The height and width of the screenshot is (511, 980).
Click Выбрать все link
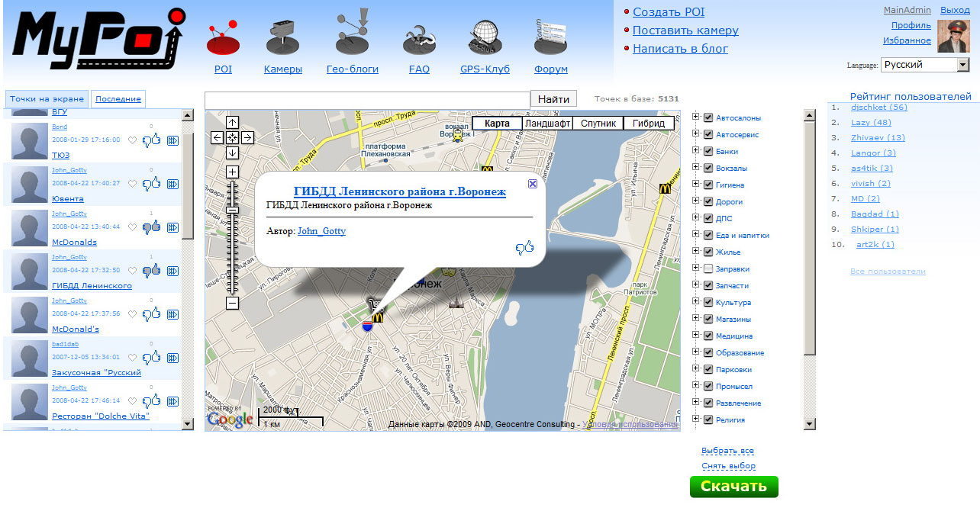727,451
